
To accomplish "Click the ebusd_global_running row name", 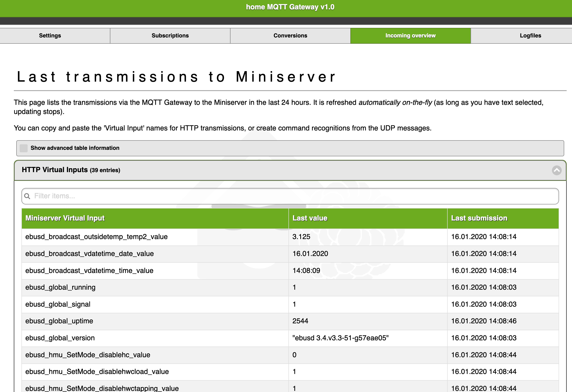I will [60, 287].
